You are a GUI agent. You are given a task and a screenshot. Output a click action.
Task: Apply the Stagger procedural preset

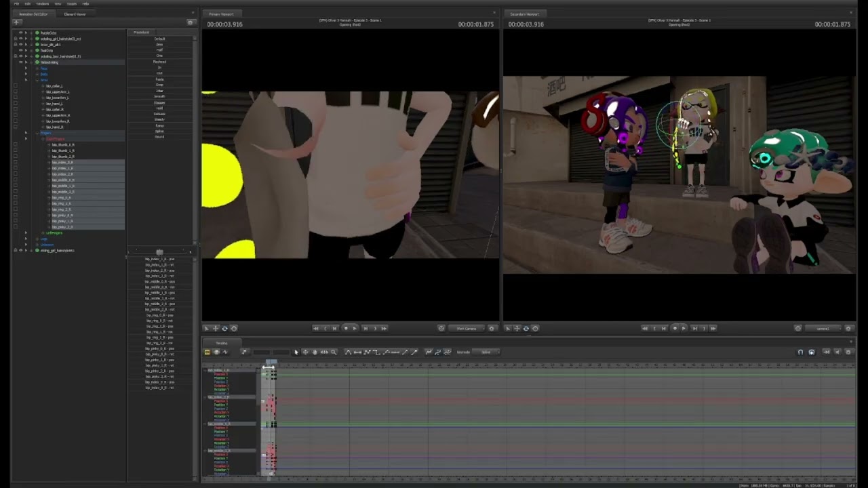[x=160, y=102]
